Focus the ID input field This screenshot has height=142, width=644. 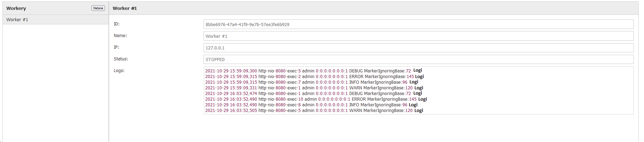(418, 24)
